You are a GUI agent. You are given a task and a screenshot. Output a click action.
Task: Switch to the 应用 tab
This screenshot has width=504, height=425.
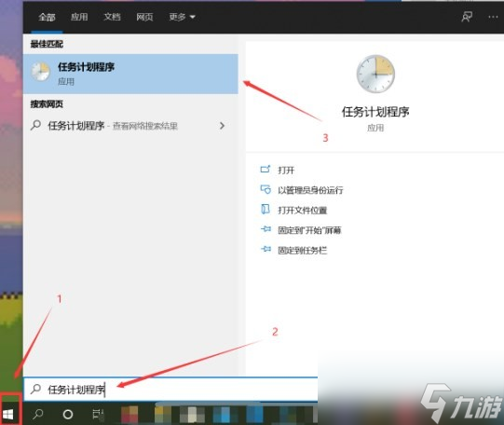[x=79, y=17]
